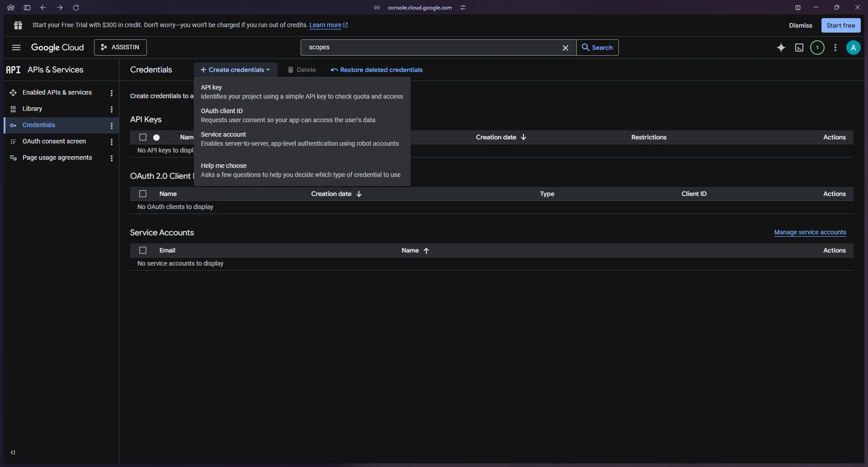This screenshot has width=868, height=467.
Task: Click the Search button
Action: coord(598,48)
